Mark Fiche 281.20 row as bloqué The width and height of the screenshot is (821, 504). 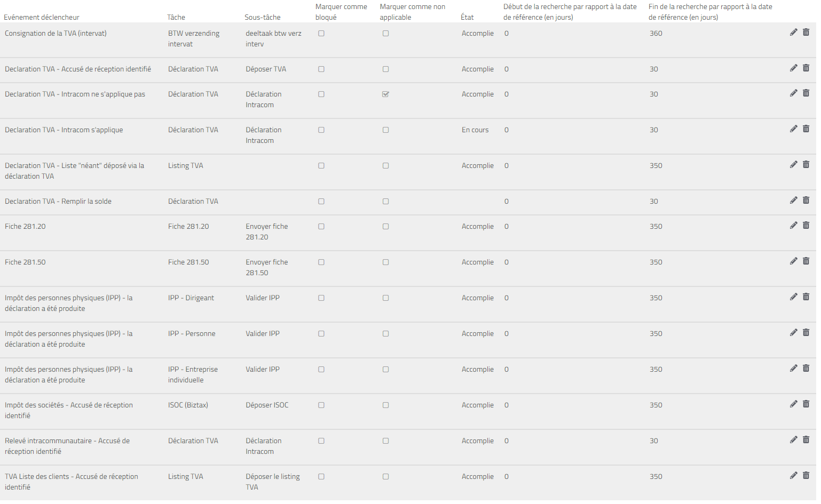point(321,227)
